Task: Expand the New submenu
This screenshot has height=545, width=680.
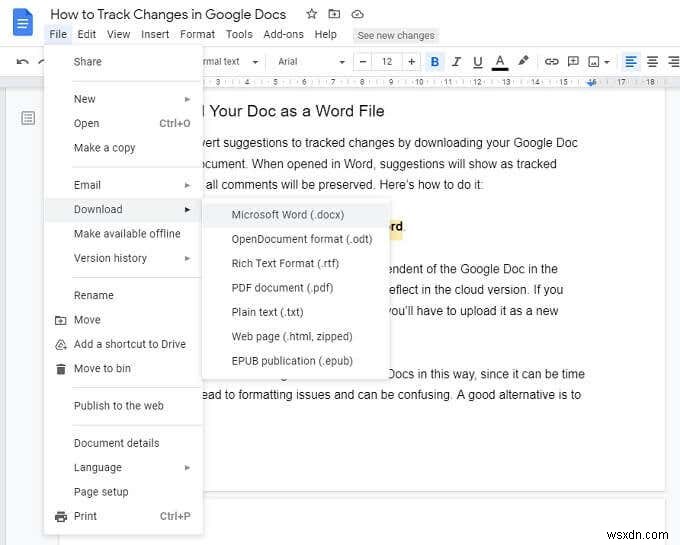Action: tap(123, 99)
